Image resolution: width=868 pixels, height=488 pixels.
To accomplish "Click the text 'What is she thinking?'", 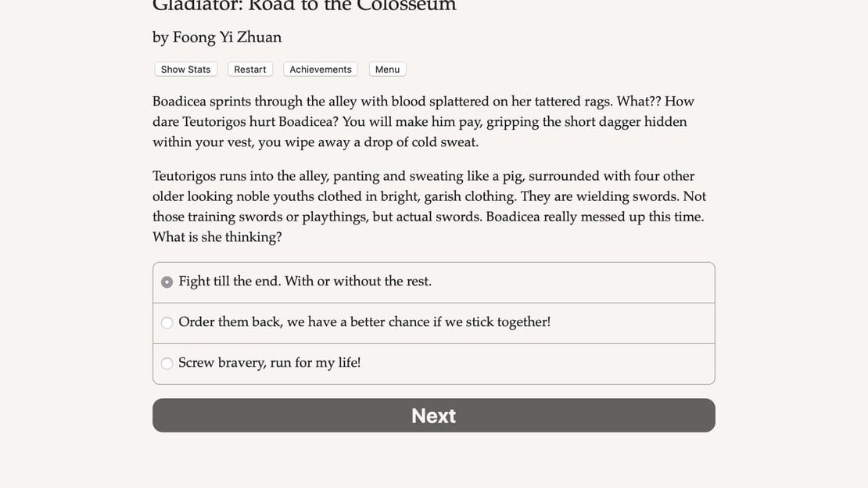I will (217, 237).
